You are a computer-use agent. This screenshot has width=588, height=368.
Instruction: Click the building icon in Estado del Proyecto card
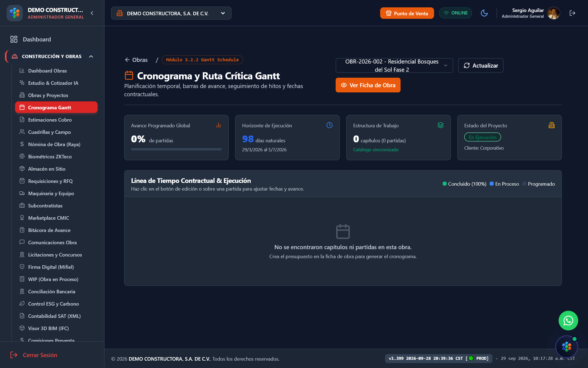pos(552,125)
